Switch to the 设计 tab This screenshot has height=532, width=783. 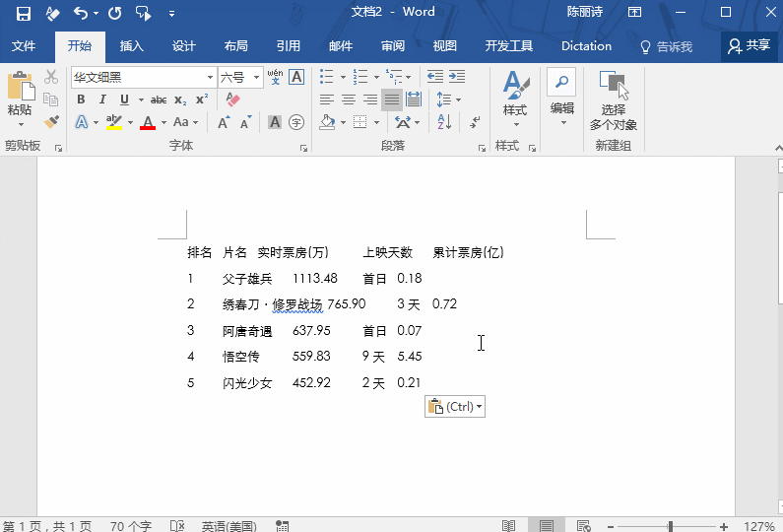tap(184, 46)
